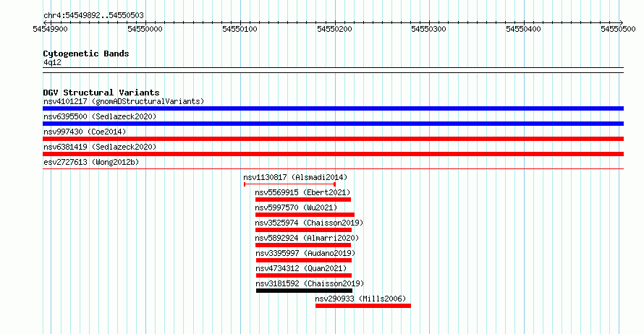Click ruler position 54550500

(x=618, y=29)
